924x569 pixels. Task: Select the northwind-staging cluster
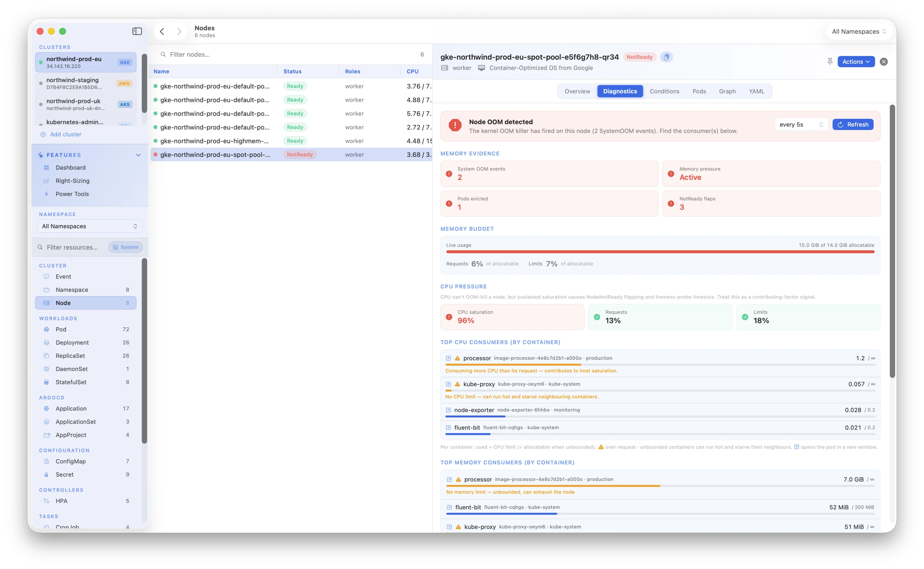(86, 83)
